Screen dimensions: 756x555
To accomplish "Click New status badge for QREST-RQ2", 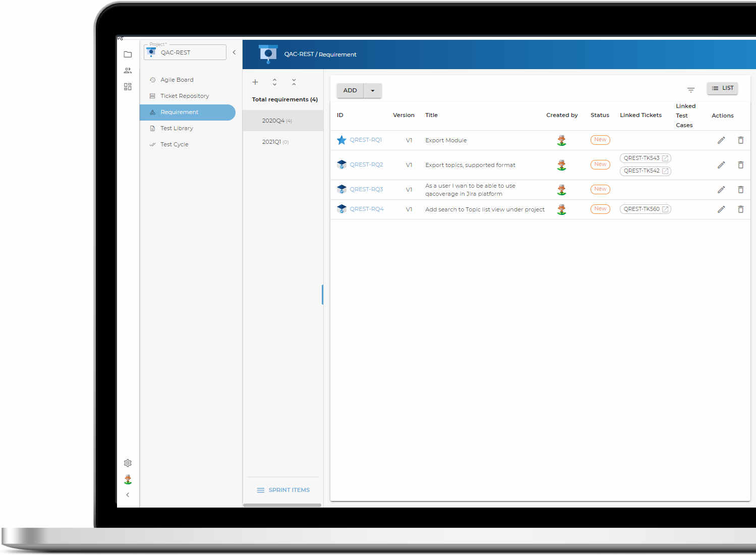I will [600, 164].
